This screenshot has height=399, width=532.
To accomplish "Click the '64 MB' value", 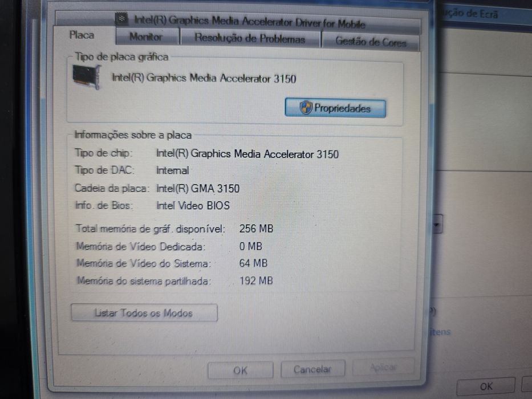I will pyautogui.click(x=253, y=263).
